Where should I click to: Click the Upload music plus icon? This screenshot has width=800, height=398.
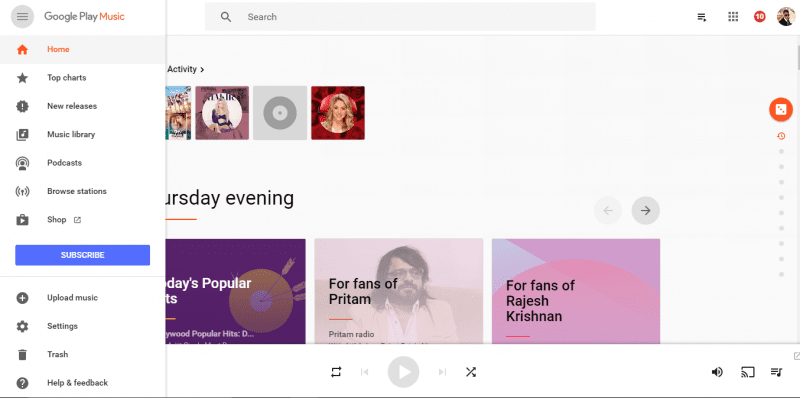[x=22, y=298]
